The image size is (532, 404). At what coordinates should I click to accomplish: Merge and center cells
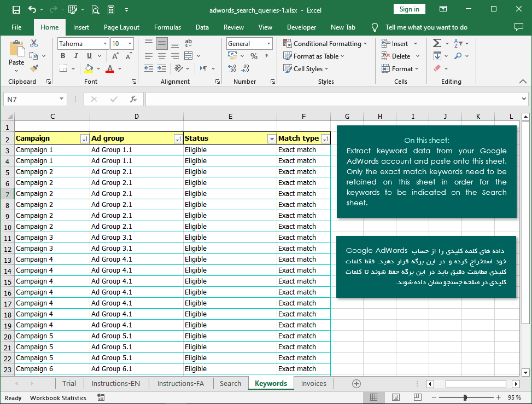point(189,56)
